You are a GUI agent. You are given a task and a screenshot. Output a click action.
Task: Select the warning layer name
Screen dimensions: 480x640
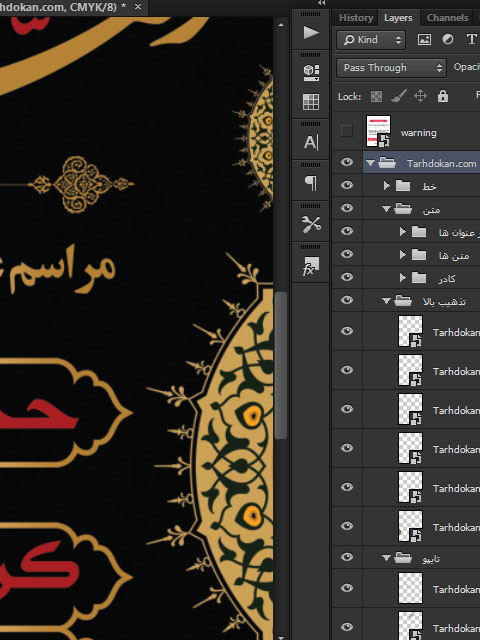click(x=418, y=133)
